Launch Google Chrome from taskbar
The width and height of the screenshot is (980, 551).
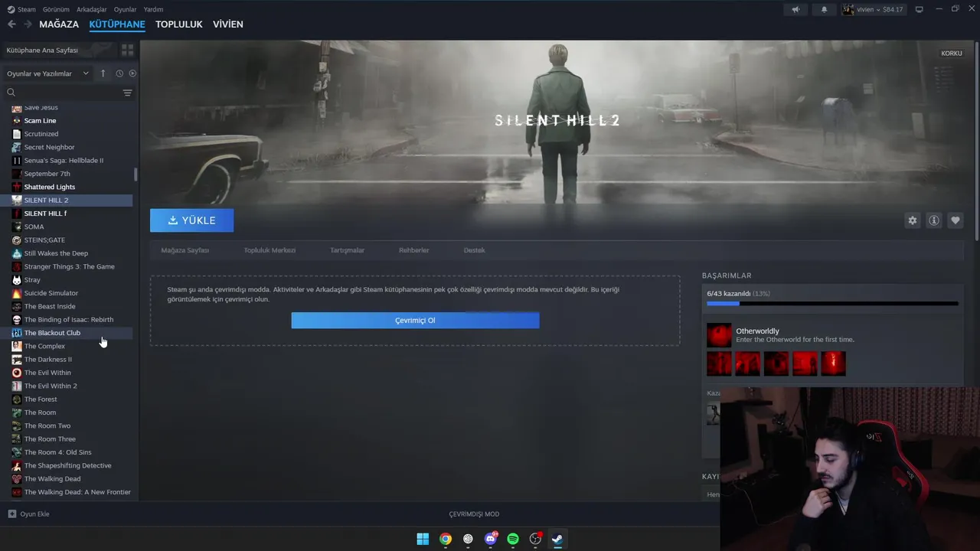tap(446, 539)
